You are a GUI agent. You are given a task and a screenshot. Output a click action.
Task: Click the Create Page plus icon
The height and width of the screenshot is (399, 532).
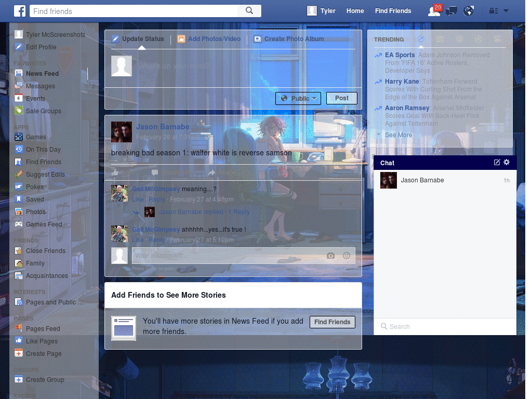pos(19,353)
